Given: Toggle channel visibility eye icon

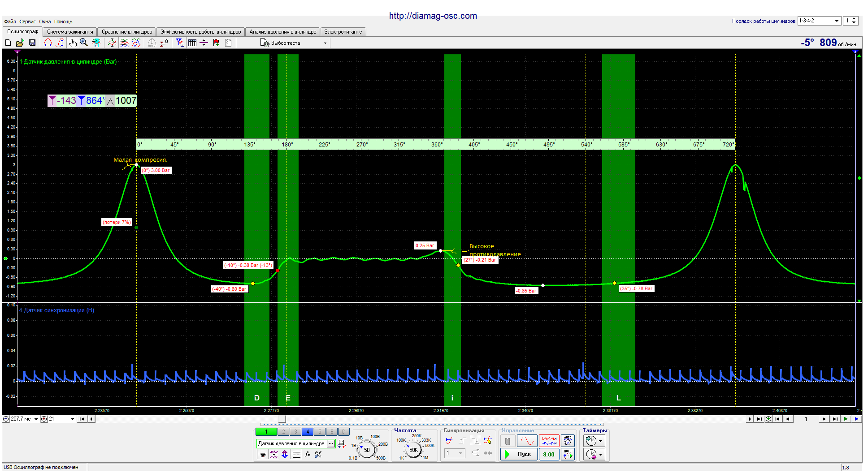Looking at the screenshot, I should tap(263, 455).
